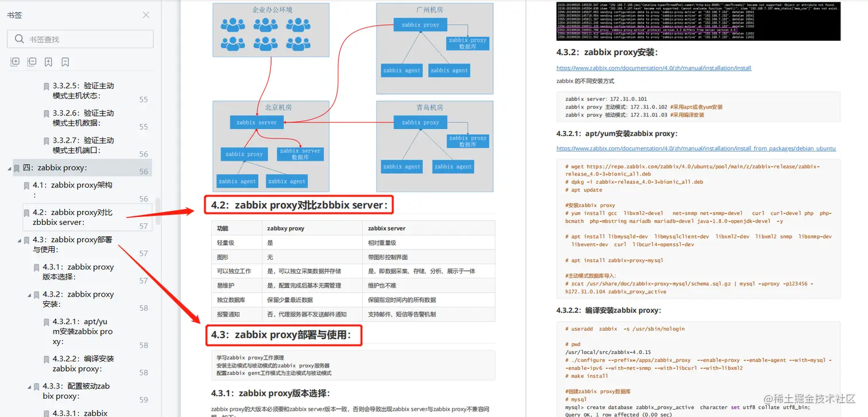This screenshot has width=868, height=417.
Task: Click the magnifier icon in bookmark search
Action: [19, 39]
